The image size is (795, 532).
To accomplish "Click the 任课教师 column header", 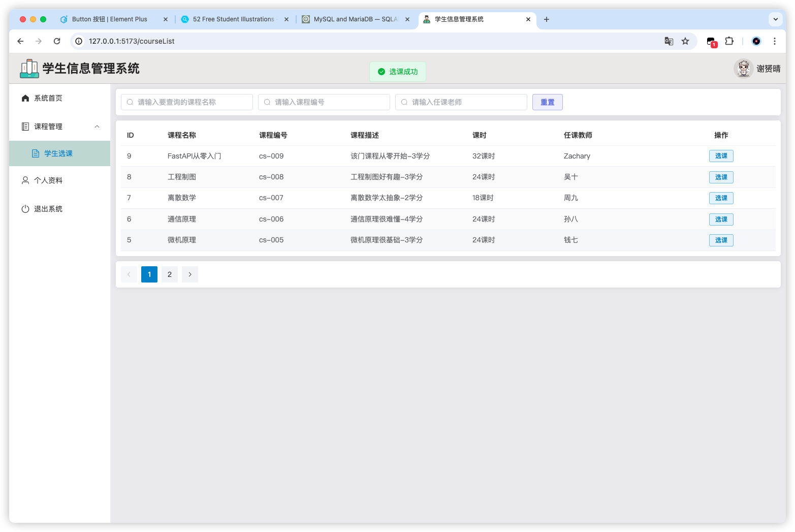I will [x=578, y=135].
